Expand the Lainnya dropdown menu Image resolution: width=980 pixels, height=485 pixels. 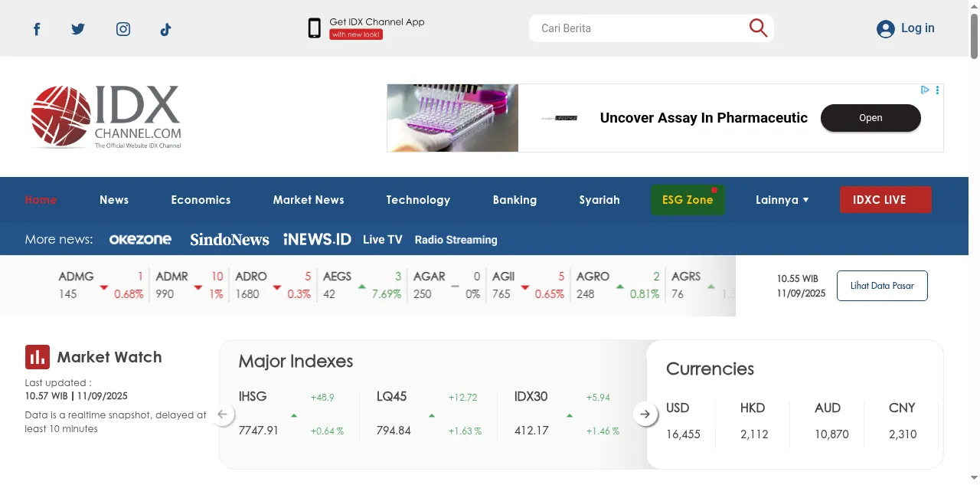[782, 200]
